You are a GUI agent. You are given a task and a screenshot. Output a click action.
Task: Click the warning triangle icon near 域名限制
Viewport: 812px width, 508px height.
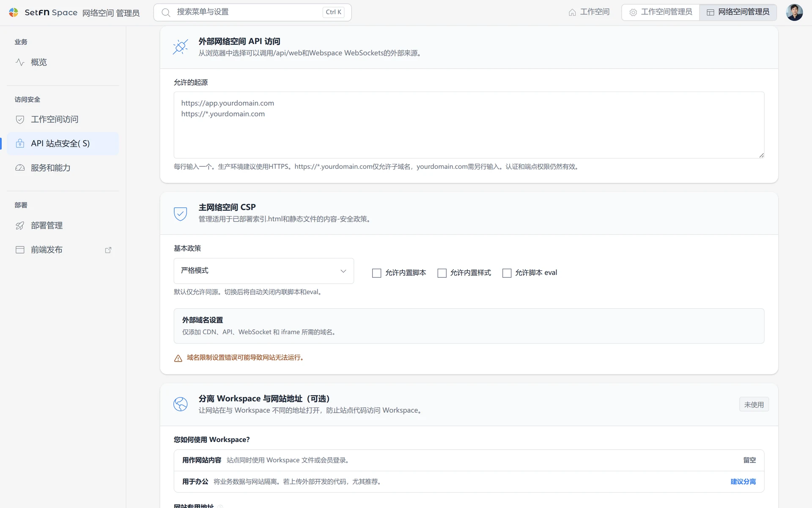click(x=178, y=358)
